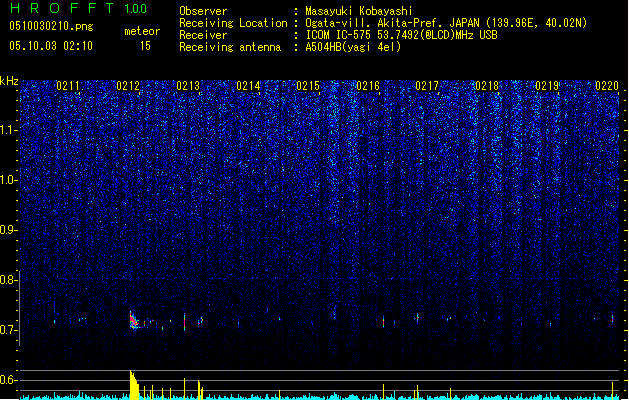Click the 'Receiving antenna' field label

(230, 47)
